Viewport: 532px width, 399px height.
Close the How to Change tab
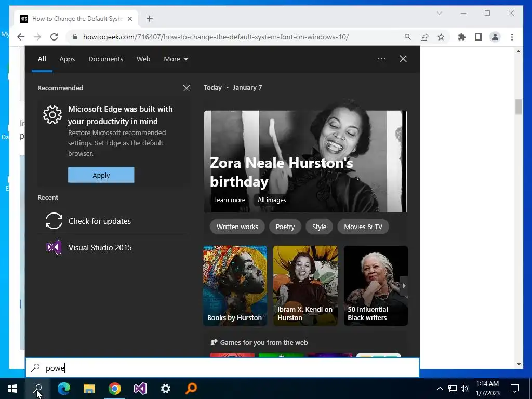129,19
